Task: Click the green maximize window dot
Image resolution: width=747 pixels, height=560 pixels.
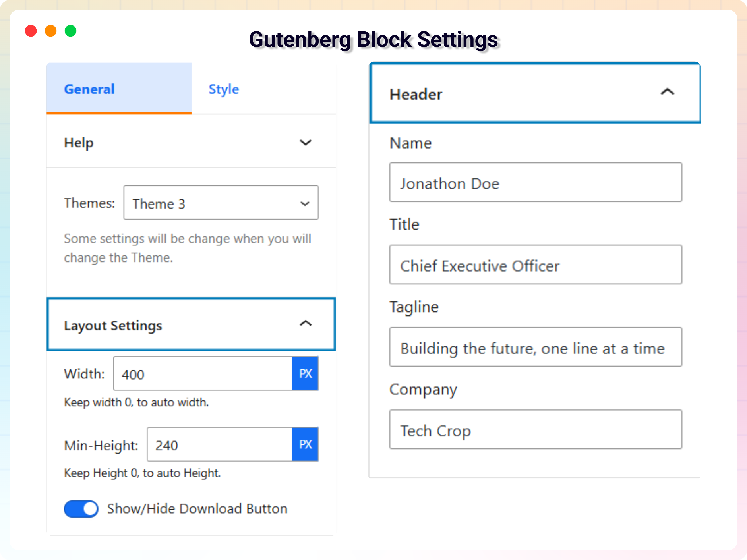Action: coord(71,31)
